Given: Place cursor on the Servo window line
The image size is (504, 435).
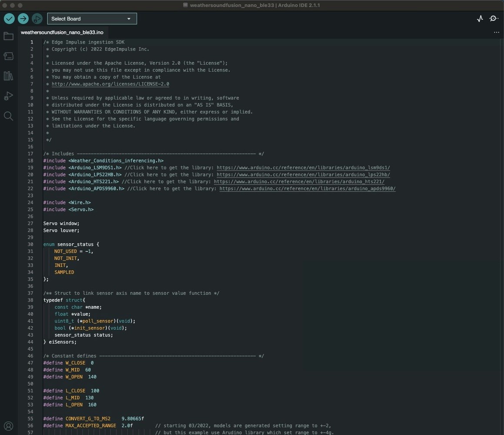Looking at the screenshot, I should click(x=61, y=223).
